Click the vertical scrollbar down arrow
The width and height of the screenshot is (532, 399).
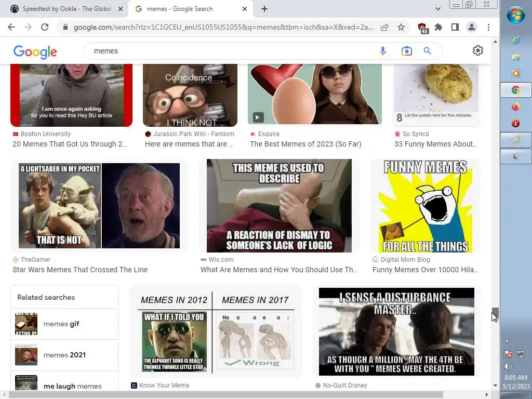(x=495, y=385)
